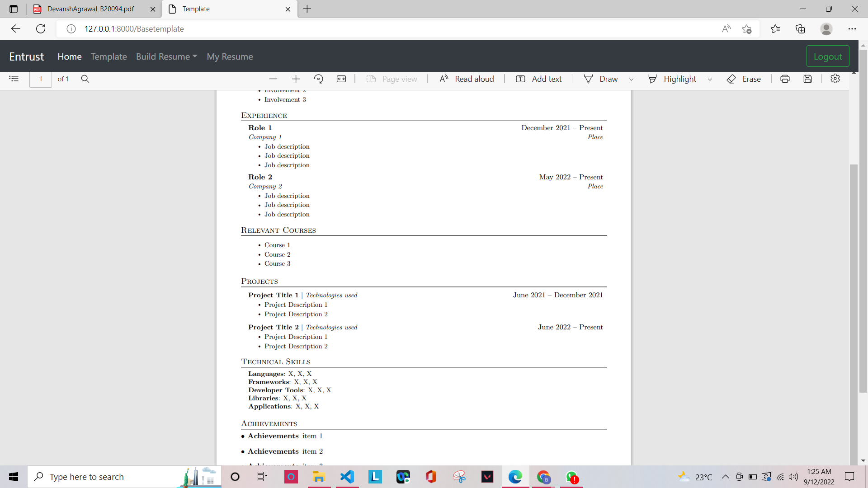
Task: Zoom in on the document
Action: (296, 79)
